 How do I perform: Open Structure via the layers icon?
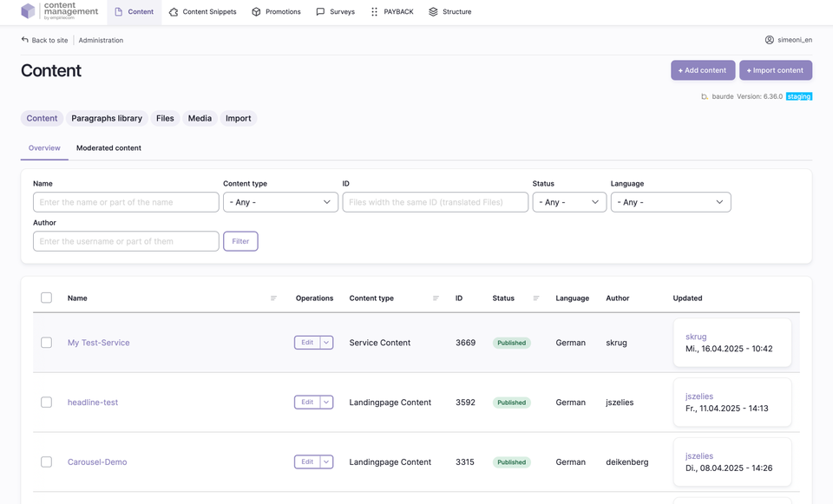coord(433,12)
